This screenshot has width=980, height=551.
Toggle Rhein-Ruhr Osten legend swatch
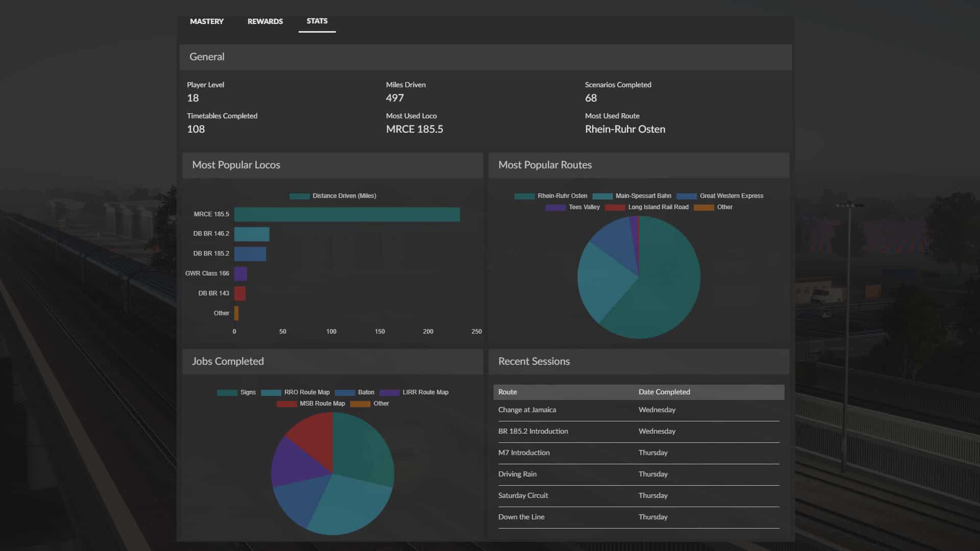tap(525, 196)
